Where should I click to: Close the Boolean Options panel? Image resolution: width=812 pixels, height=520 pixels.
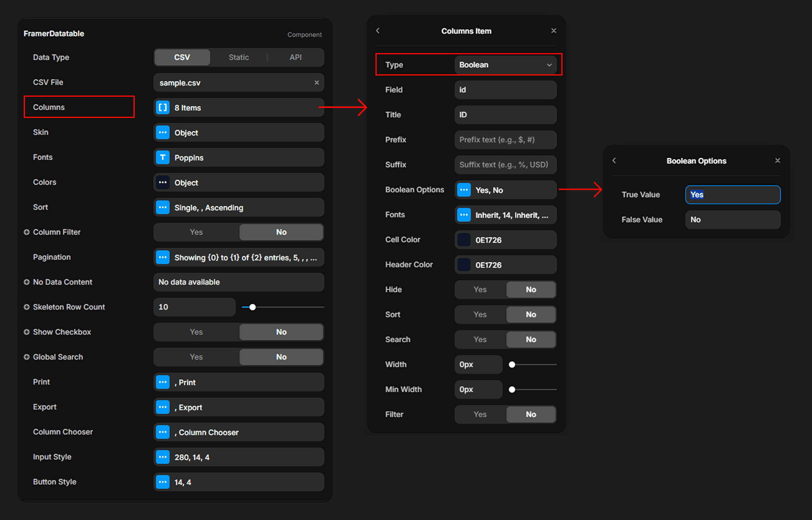click(x=777, y=161)
